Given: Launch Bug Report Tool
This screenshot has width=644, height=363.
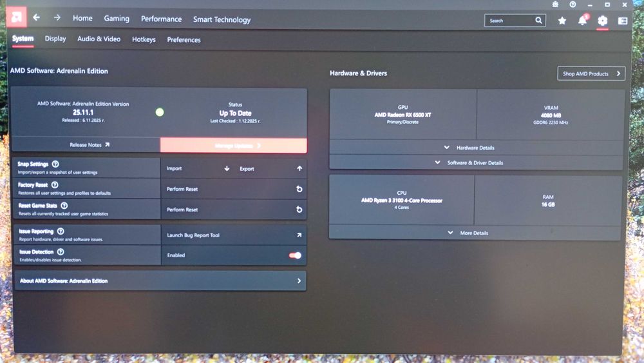Looking at the screenshot, I should pyautogui.click(x=234, y=235).
